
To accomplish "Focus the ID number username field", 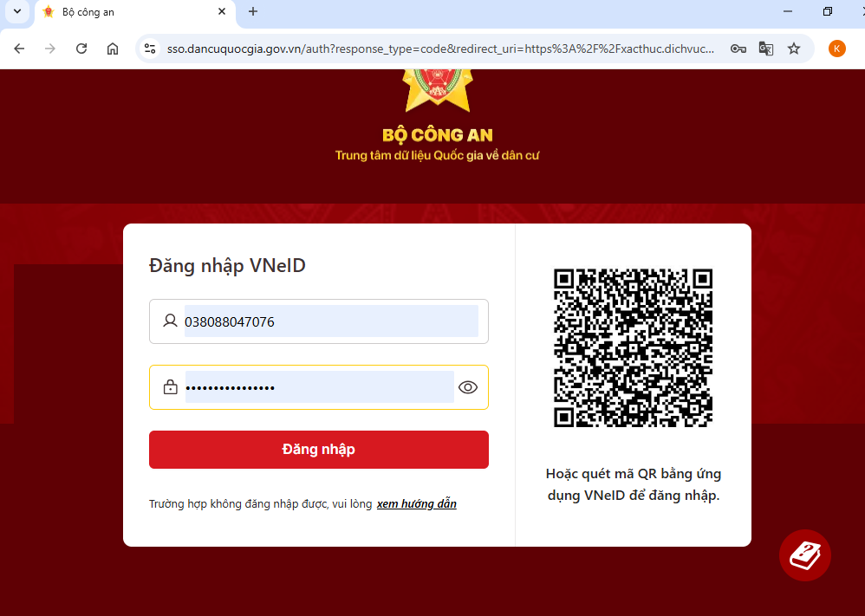I will click(319, 321).
